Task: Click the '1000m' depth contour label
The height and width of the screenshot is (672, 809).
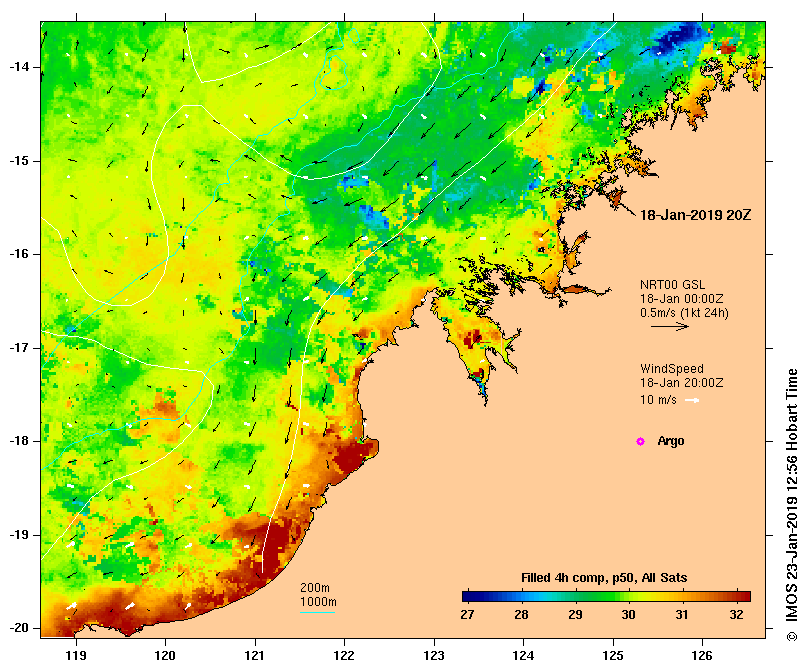Action: (x=318, y=602)
